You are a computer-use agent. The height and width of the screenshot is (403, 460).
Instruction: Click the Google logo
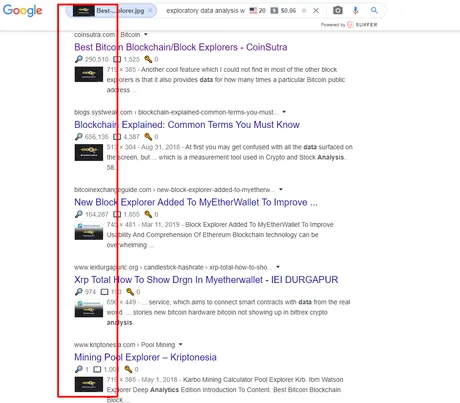[x=22, y=10]
